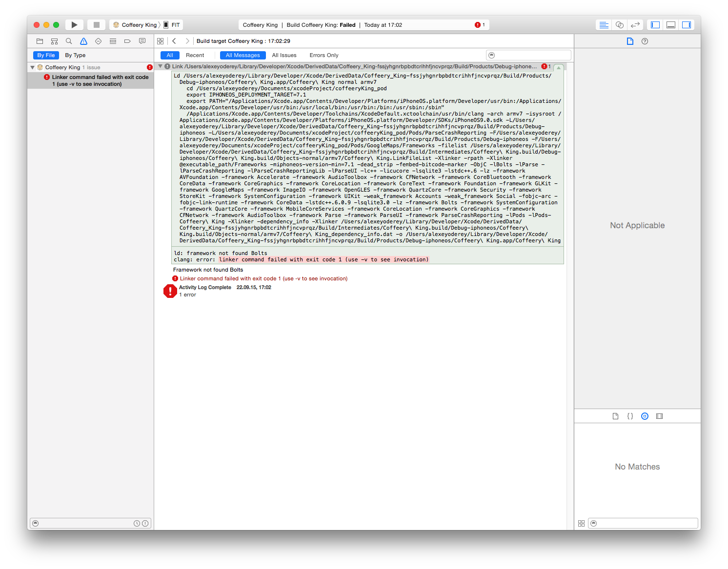Show the Breakpoint navigator
The width and height of the screenshot is (728, 569).
(x=127, y=41)
